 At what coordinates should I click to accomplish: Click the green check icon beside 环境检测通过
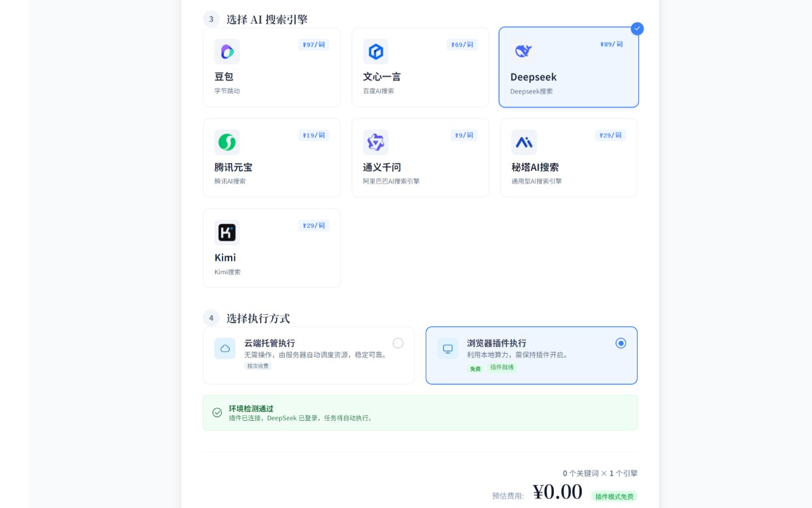(x=217, y=413)
